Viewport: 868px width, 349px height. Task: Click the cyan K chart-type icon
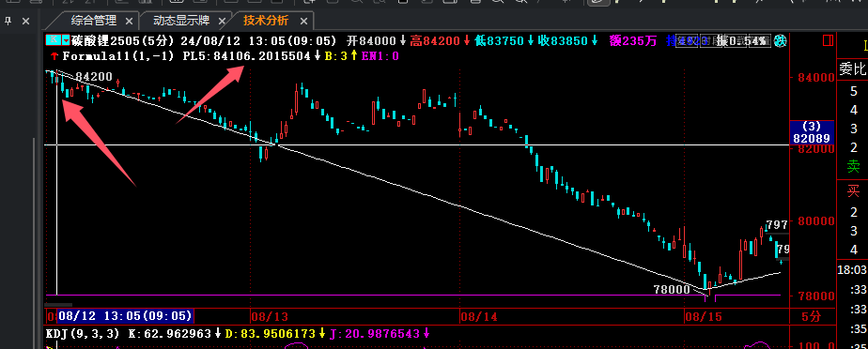click(54, 39)
